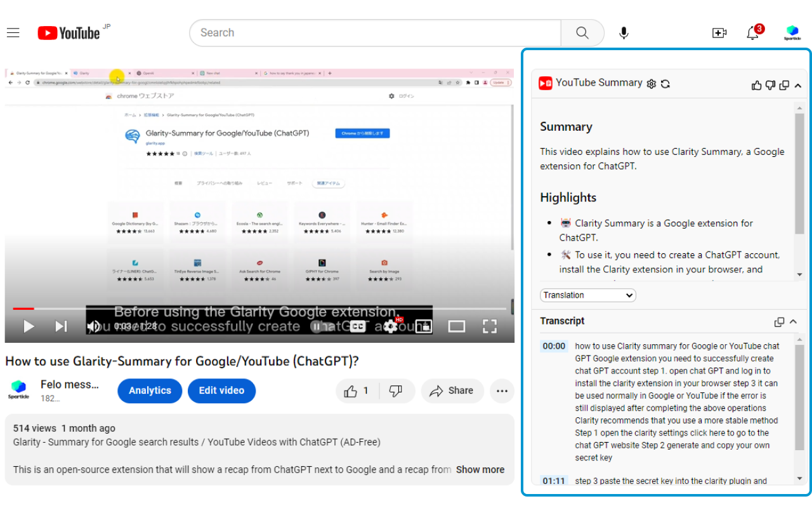This screenshot has width=812, height=508.
Task: Thumbs up the generated summary
Action: tap(756, 85)
